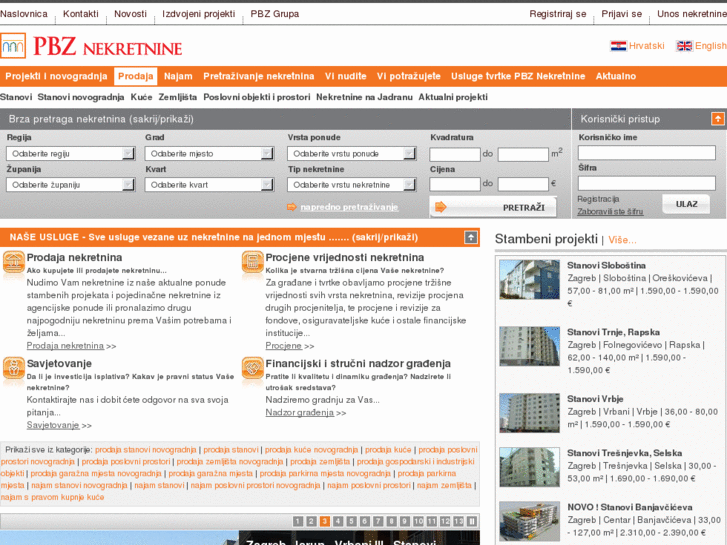Focus the Šifra password field
The image size is (727, 545).
(646, 183)
